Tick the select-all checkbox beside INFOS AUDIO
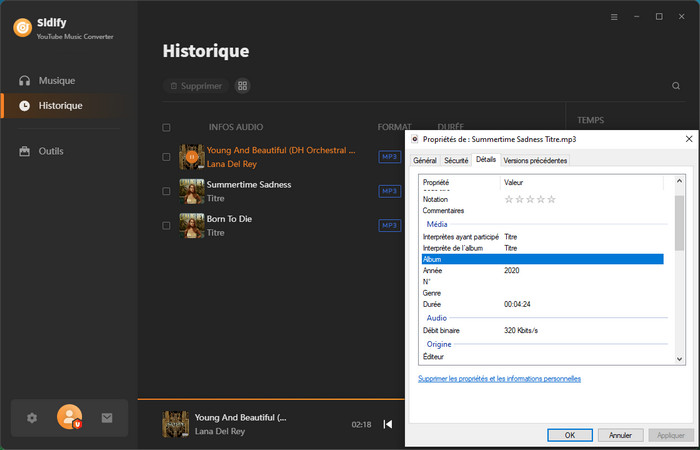700x450 pixels. point(166,128)
